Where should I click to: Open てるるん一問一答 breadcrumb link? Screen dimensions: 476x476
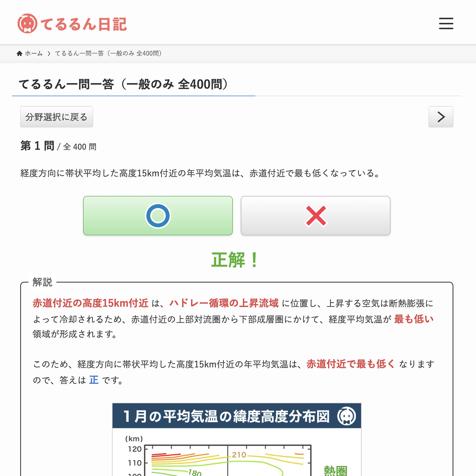(108, 53)
